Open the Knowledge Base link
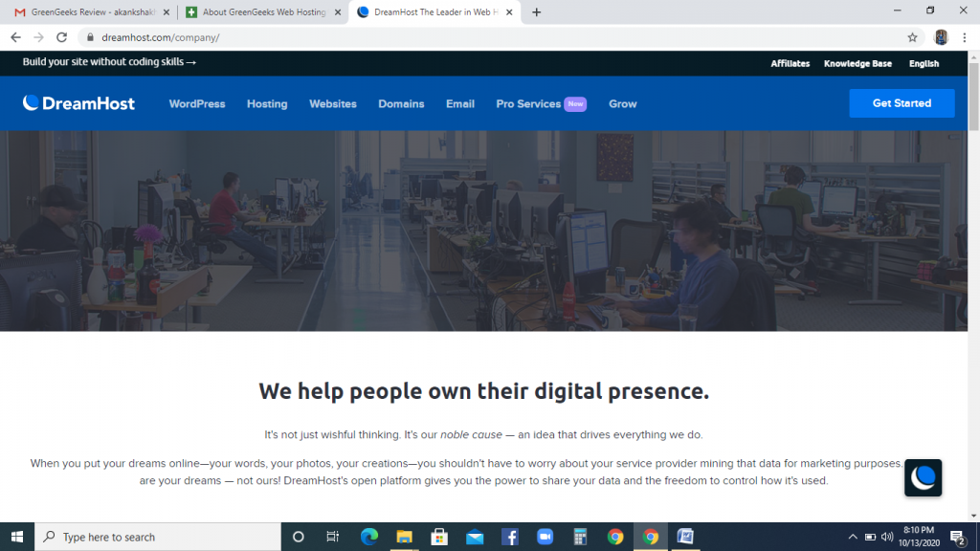Screen dimensions: 980x551 (857, 64)
